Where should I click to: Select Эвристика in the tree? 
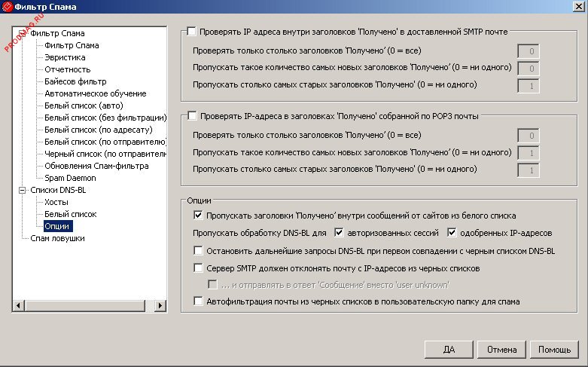[64, 57]
